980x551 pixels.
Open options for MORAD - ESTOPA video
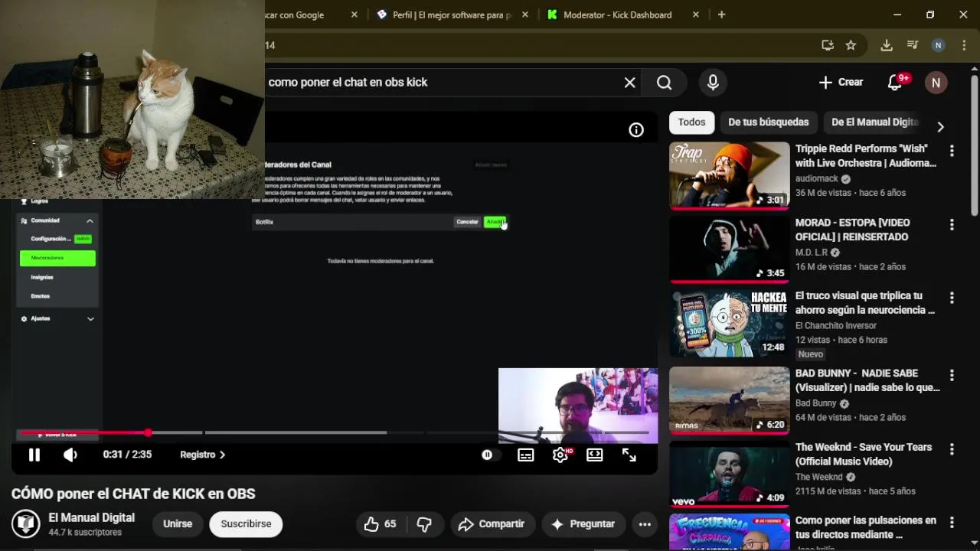[952, 225]
